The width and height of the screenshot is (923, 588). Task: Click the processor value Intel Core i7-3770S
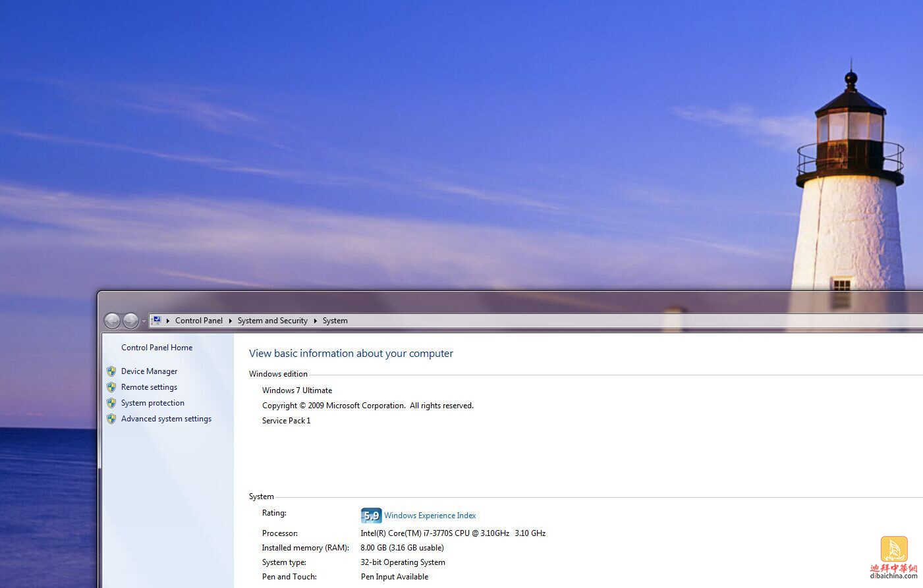pos(453,533)
